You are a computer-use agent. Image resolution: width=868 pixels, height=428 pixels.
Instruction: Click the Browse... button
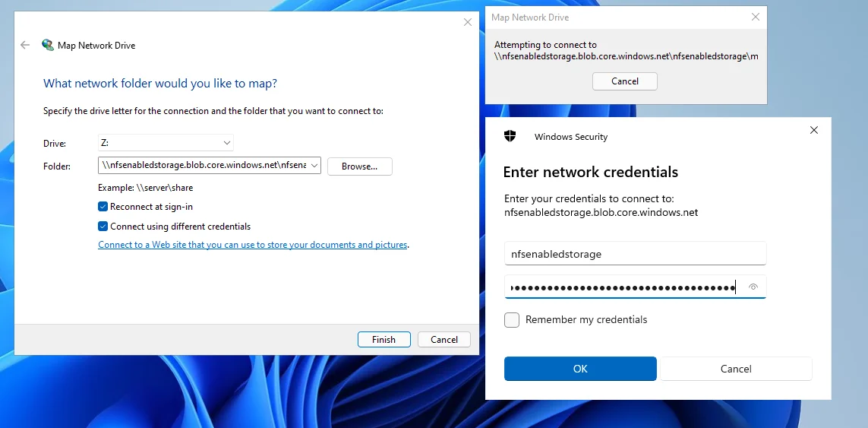[x=360, y=166]
